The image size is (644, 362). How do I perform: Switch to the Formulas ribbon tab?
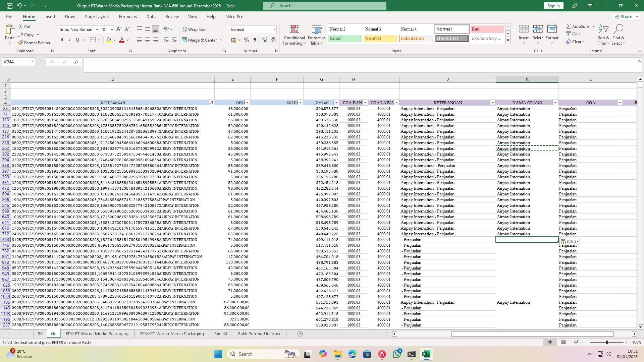(128, 16)
